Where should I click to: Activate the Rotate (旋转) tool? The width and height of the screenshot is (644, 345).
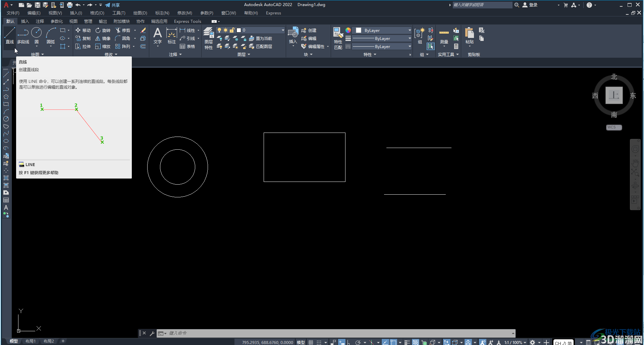[103, 30]
